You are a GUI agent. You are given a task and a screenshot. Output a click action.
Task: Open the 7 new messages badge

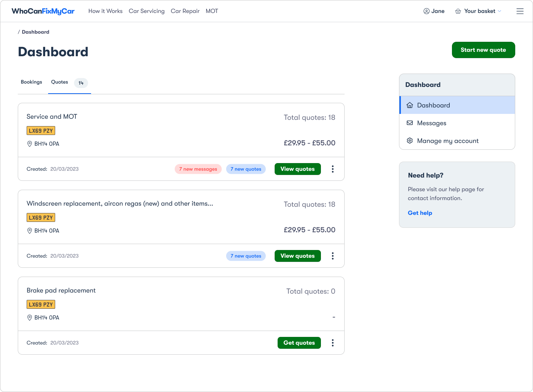(x=198, y=169)
